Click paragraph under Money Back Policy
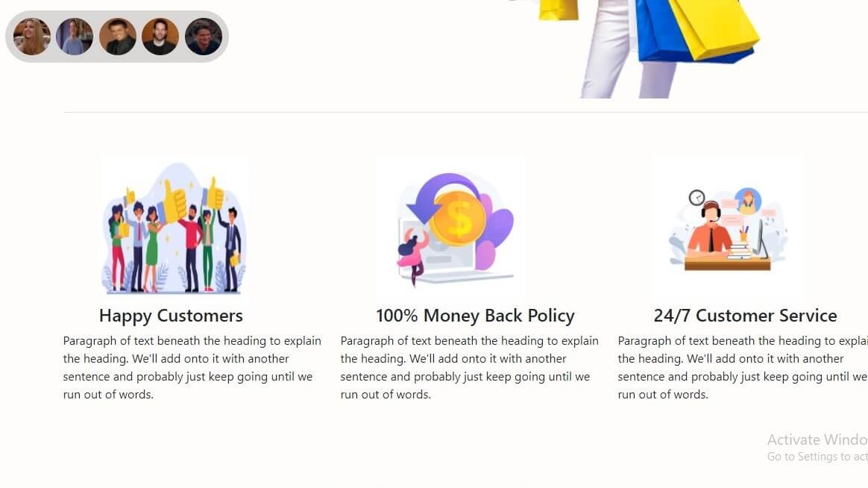This screenshot has width=868, height=488. [470, 367]
